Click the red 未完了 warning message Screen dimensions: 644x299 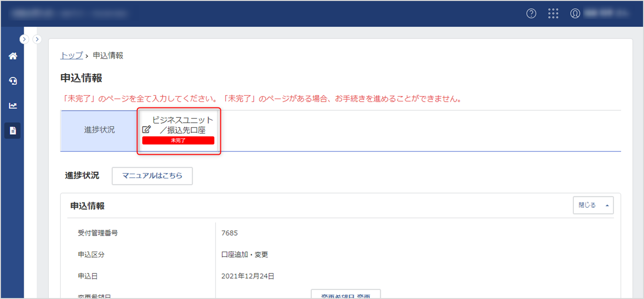point(262,99)
